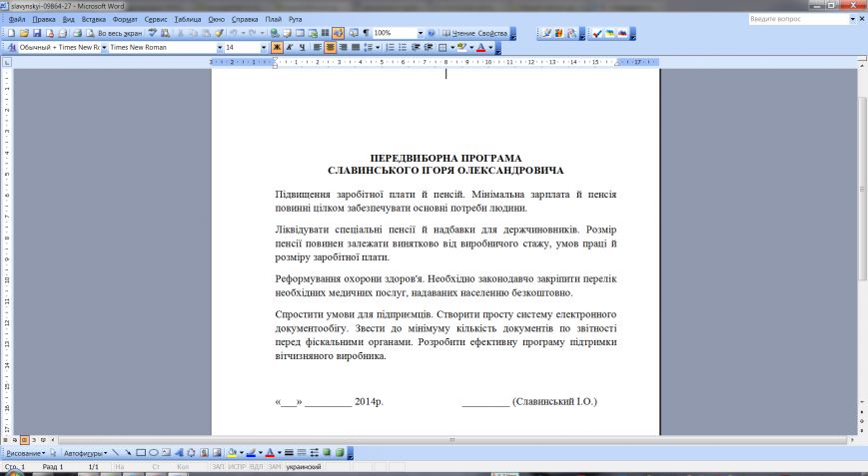The image size is (868, 476).
Task: Open Print Preview from the toolbar
Action: pyautogui.click(x=90, y=33)
